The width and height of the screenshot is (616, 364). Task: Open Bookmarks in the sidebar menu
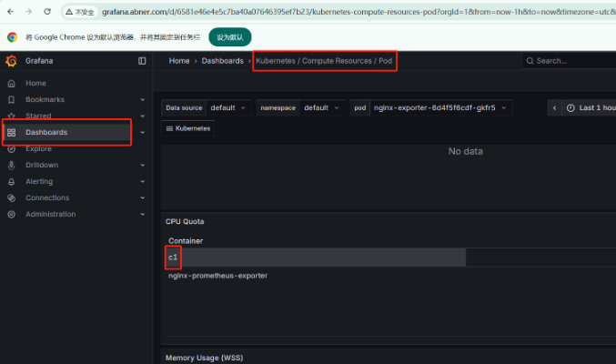pos(45,100)
